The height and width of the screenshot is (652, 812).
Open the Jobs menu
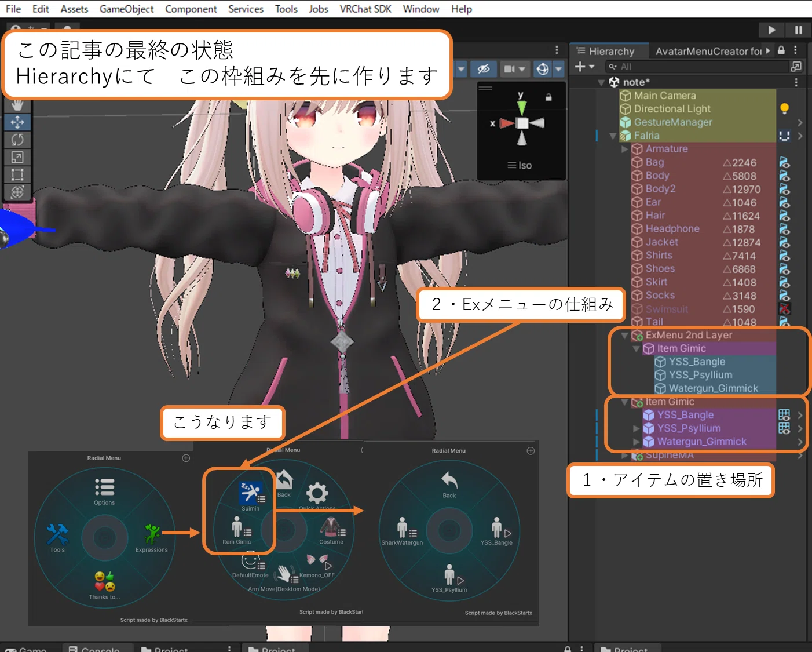tap(319, 9)
